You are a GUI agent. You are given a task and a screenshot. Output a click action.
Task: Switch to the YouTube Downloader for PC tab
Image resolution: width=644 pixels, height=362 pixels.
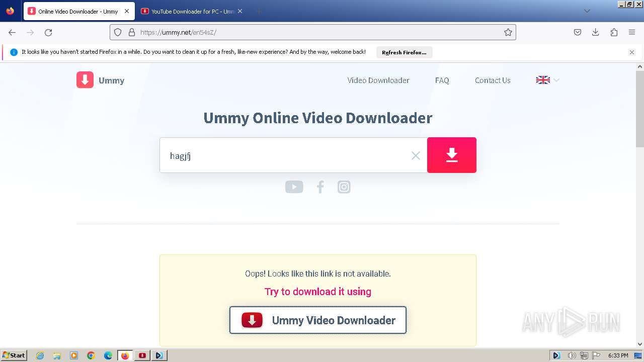click(x=192, y=11)
